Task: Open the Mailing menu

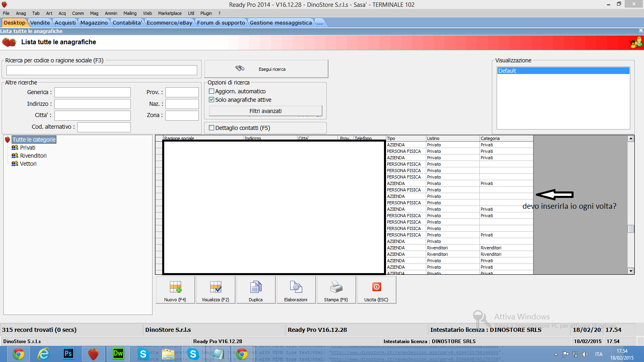Action: 130,13
